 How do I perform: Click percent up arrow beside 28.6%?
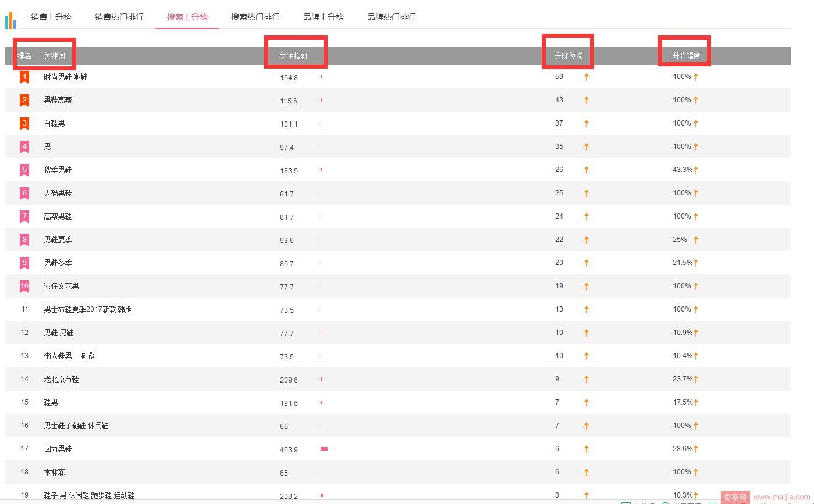point(696,449)
